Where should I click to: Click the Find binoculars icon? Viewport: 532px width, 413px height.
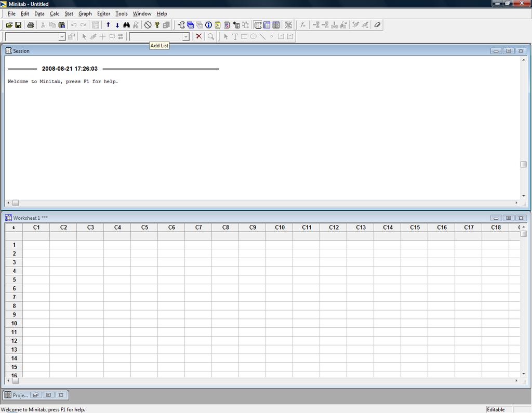pos(126,25)
